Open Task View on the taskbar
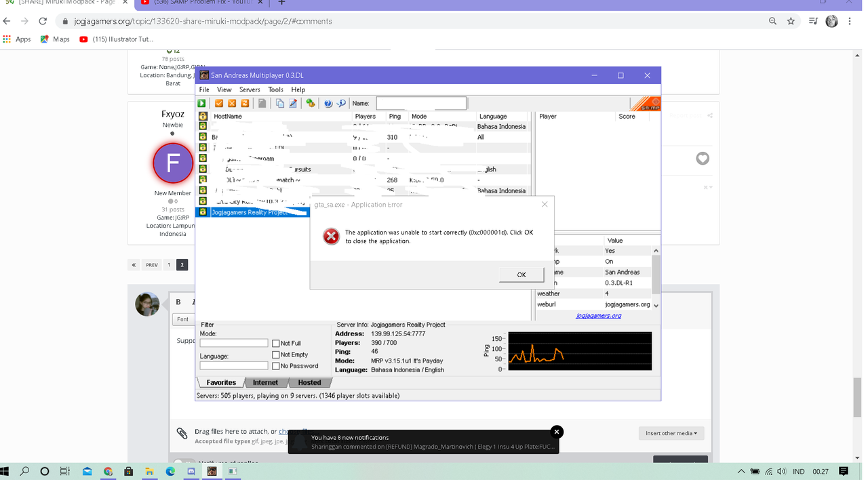 [65, 471]
